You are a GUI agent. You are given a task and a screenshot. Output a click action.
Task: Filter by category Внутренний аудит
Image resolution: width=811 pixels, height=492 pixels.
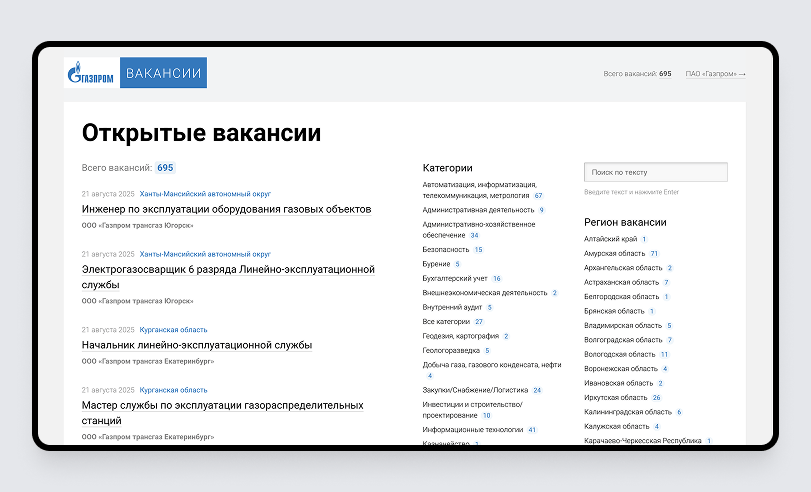tap(452, 307)
